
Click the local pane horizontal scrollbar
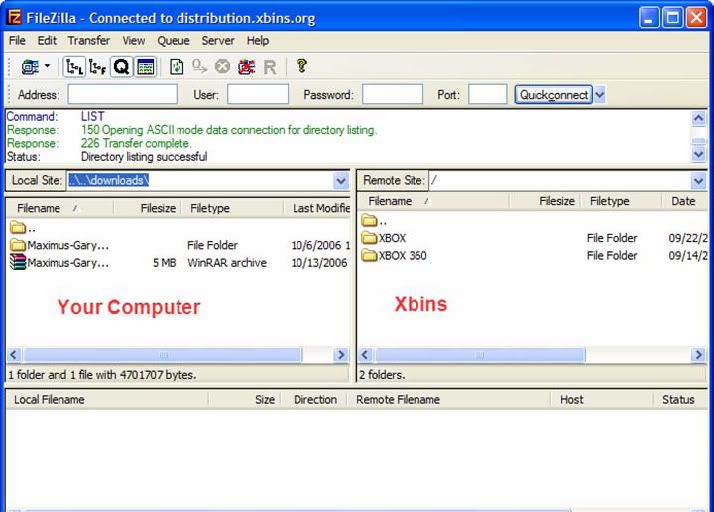163,355
